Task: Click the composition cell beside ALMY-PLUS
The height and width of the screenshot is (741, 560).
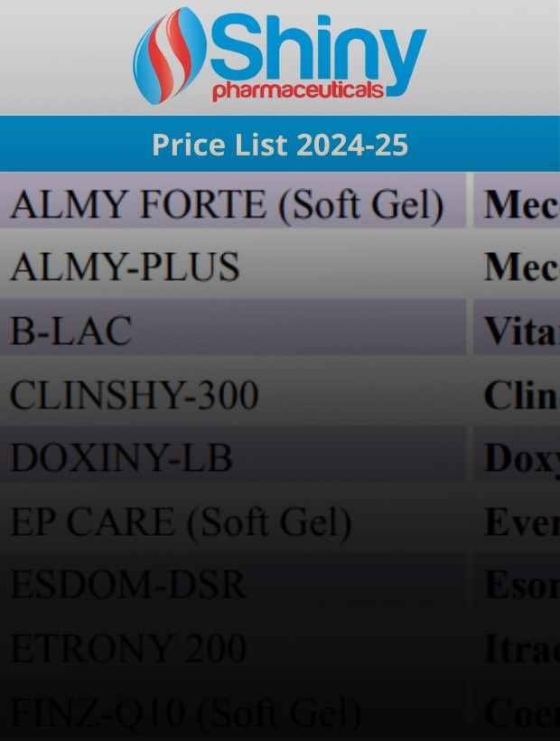Action: coord(517,267)
